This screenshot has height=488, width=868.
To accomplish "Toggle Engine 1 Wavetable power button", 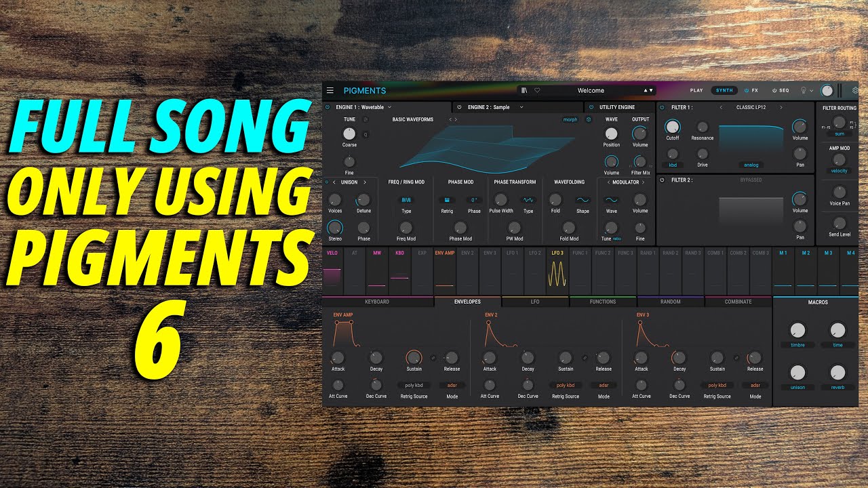I will [x=328, y=107].
